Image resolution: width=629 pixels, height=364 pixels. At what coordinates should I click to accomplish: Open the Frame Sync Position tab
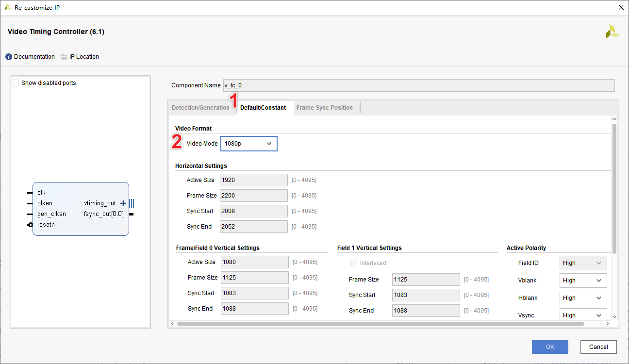[x=324, y=108]
